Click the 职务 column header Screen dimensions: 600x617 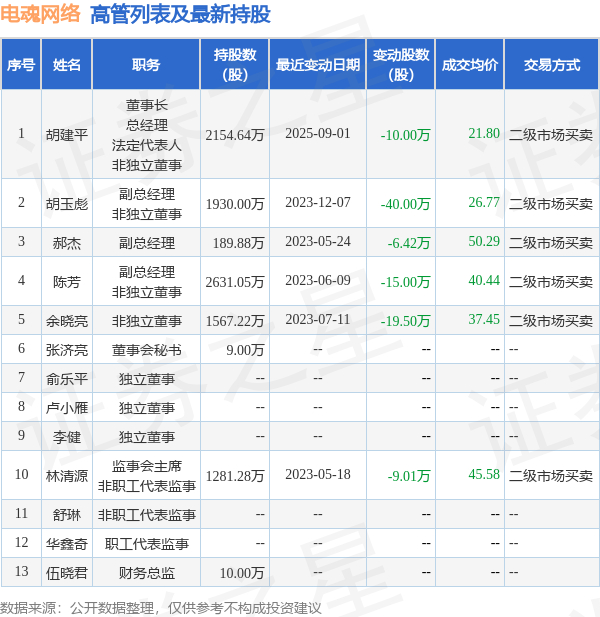click(146, 65)
